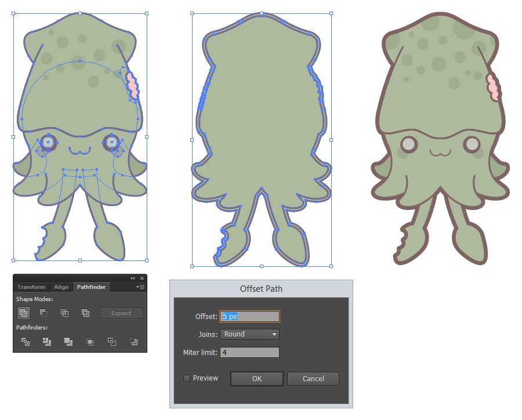Viewport: 522px width, 420px height.
Task: Enable the Preview checkbox in Offset Path
Action: pos(186,378)
